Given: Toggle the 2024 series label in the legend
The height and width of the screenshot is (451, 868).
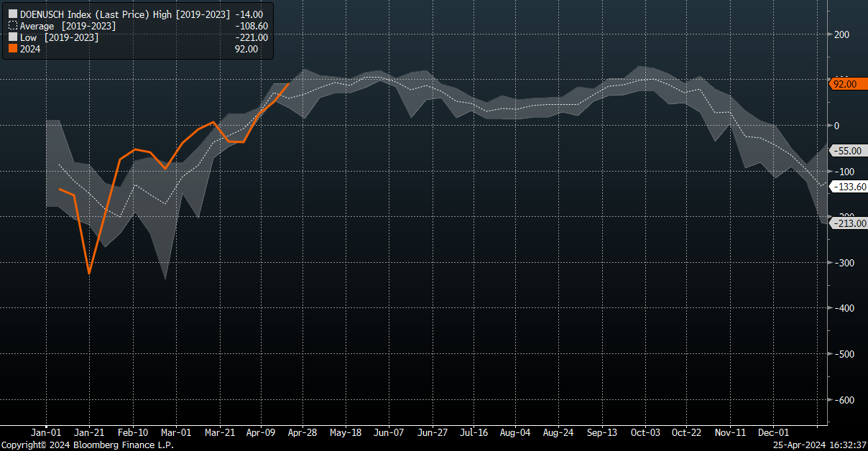Looking at the screenshot, I should pyautogui.click(x=30, y=50).
